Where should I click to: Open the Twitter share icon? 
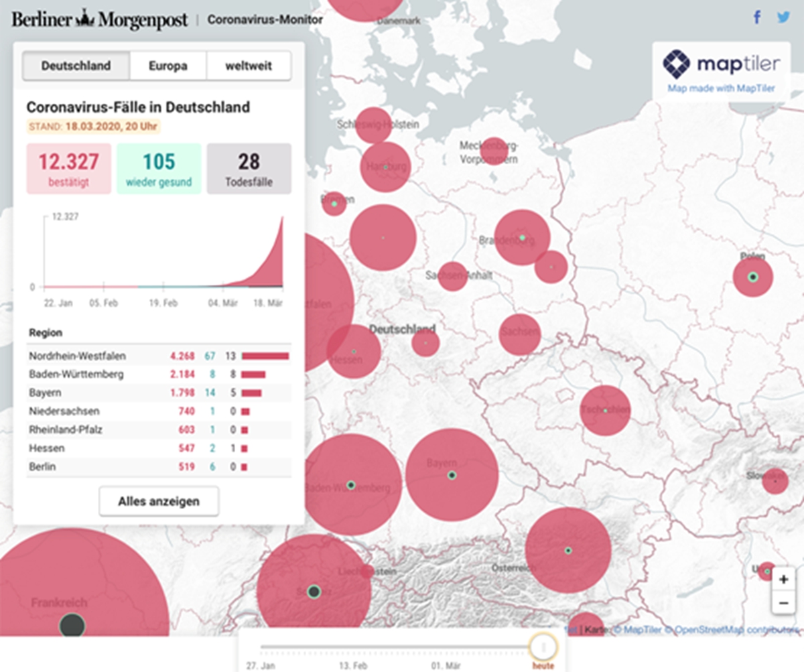pos(783,18)
